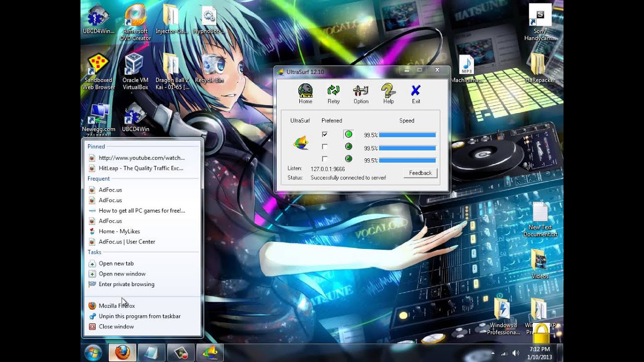Open UltraSurf Help
The height and width of the screenshot is (362, 644).
click(388, 94)
